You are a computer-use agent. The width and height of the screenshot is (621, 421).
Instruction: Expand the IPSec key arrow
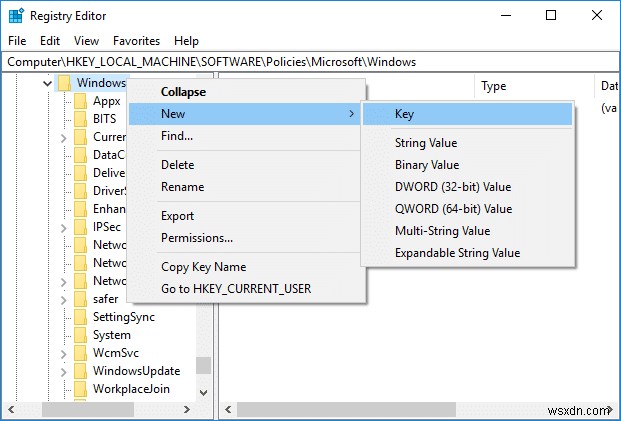pos(64,228)
